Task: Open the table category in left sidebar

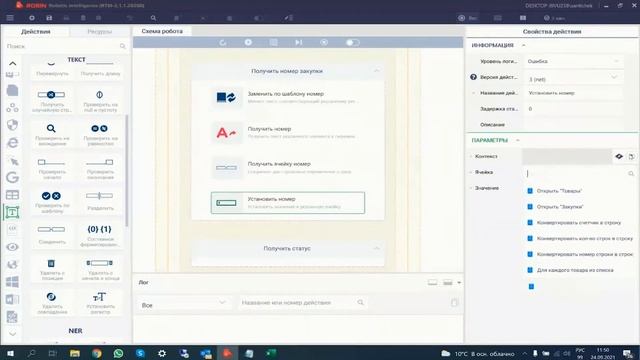Action: coord(12,195)
